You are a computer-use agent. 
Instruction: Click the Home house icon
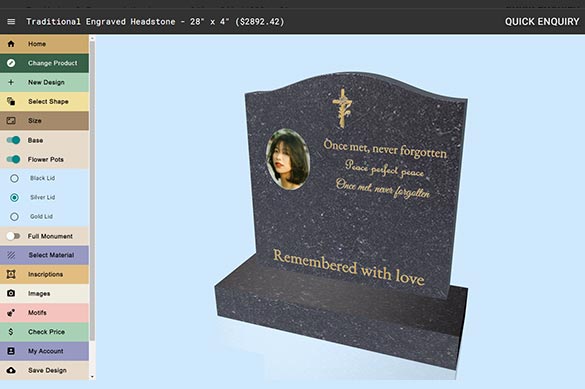tap(11, 44)
